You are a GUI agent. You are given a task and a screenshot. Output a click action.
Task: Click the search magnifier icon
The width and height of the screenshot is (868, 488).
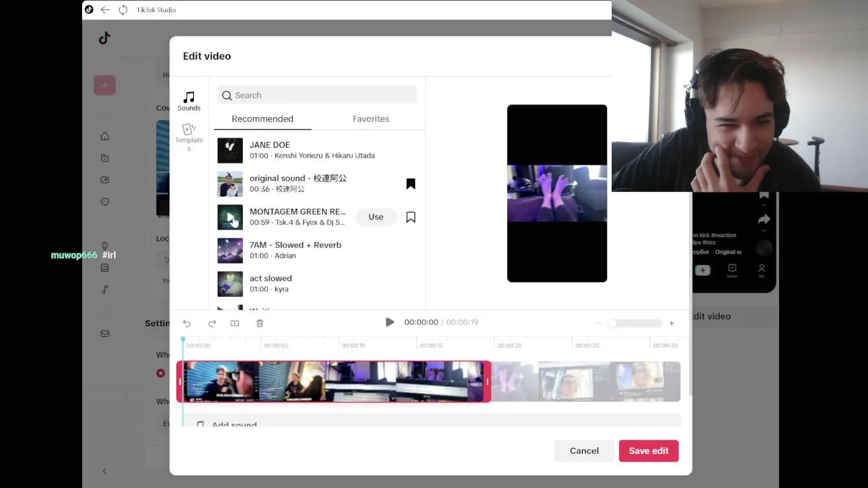(227, 96)
